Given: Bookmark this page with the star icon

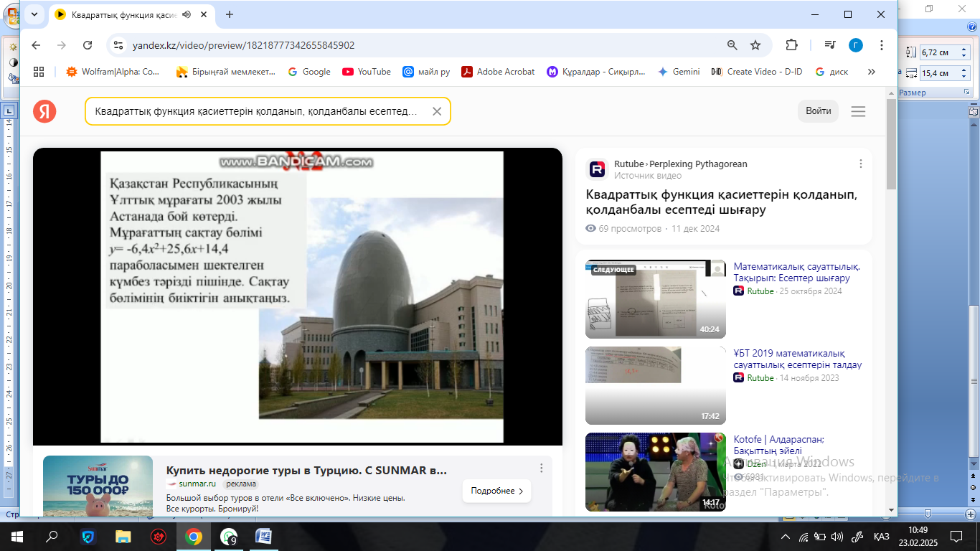Looking at the screenshot, I should click(755, 45).
